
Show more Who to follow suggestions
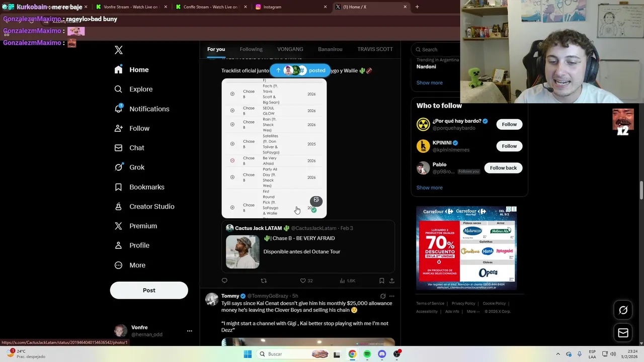[x=430, y=188]
